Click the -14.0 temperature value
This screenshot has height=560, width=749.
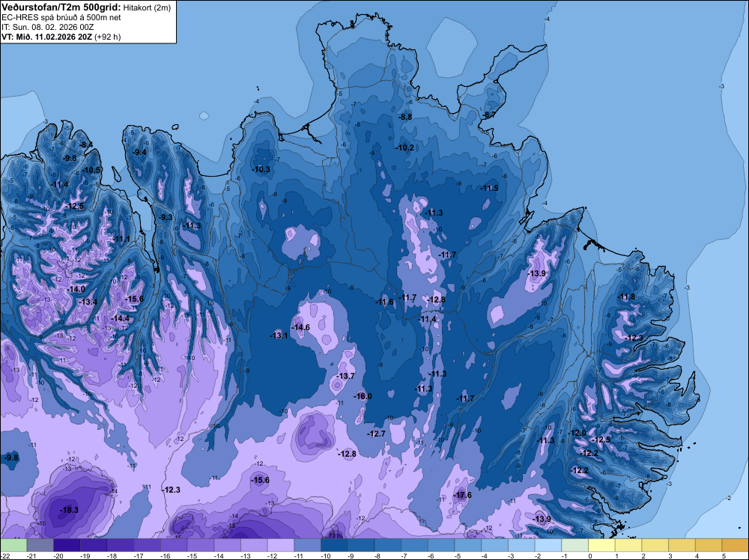[76, 289]
